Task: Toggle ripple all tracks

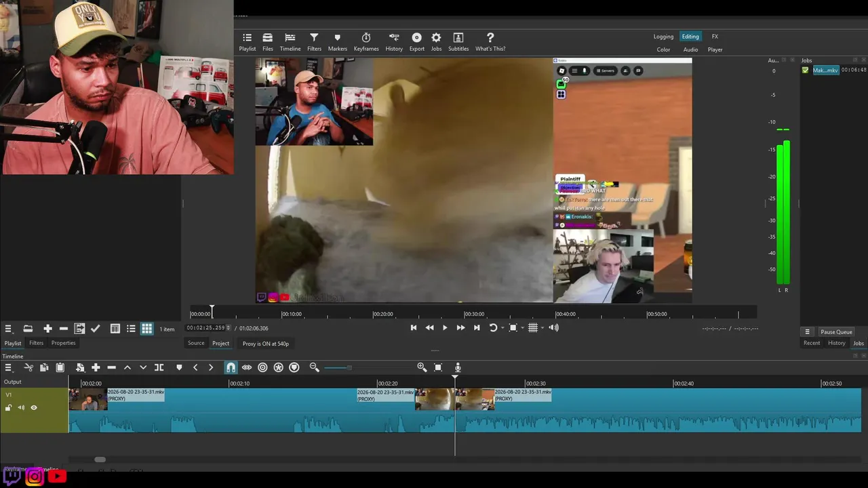Action: pyautogui.click(x=278, y=367)
